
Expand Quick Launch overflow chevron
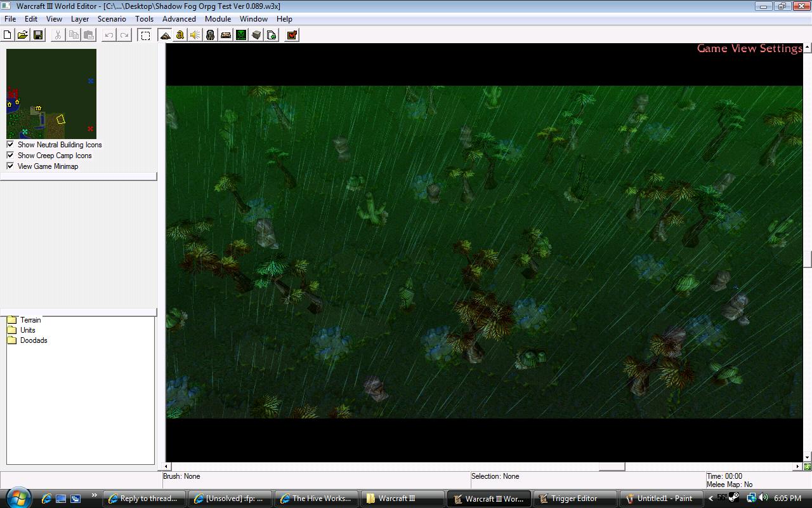click(94, 496)
